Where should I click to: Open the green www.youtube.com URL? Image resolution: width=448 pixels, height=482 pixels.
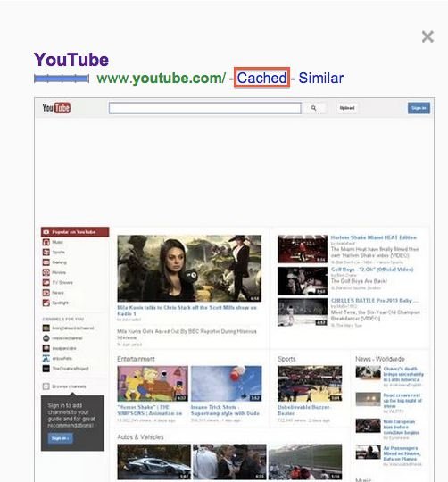pyautogui.click(x=161, y=78)
